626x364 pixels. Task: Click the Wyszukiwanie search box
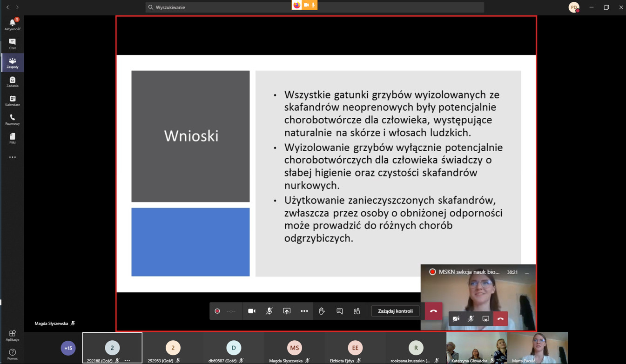tap(315, 7)
